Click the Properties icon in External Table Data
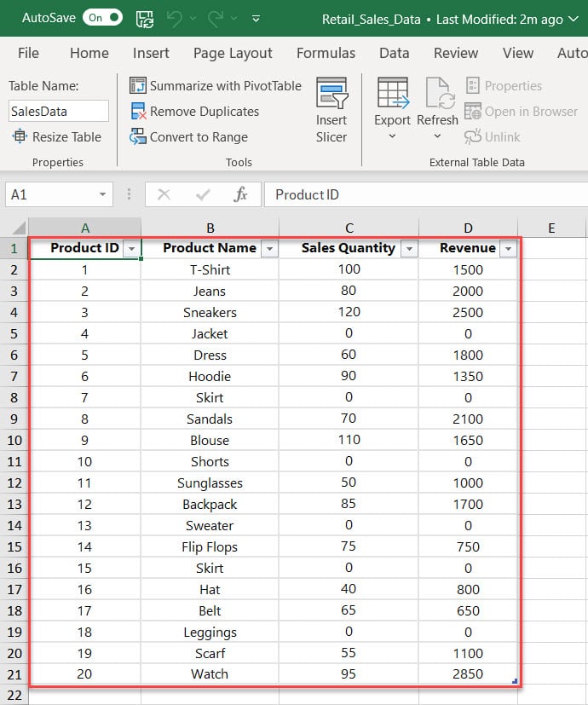Image resolution: width=588 pixels, height=705 pixels. tap(472, 85)
